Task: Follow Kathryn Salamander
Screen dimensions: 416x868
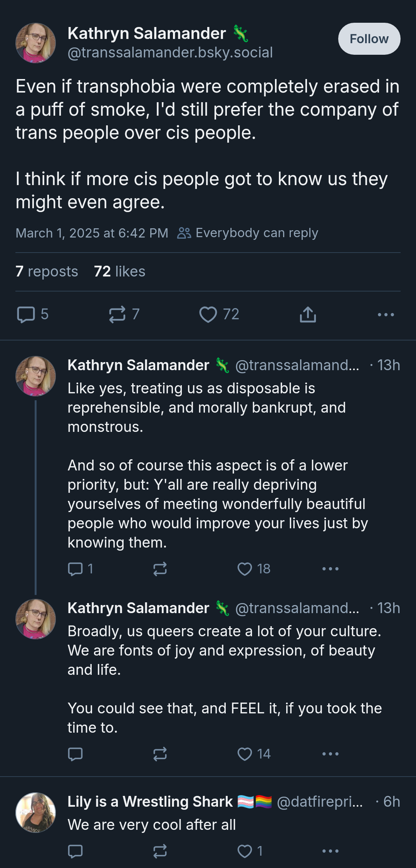Action: point(369,39)
